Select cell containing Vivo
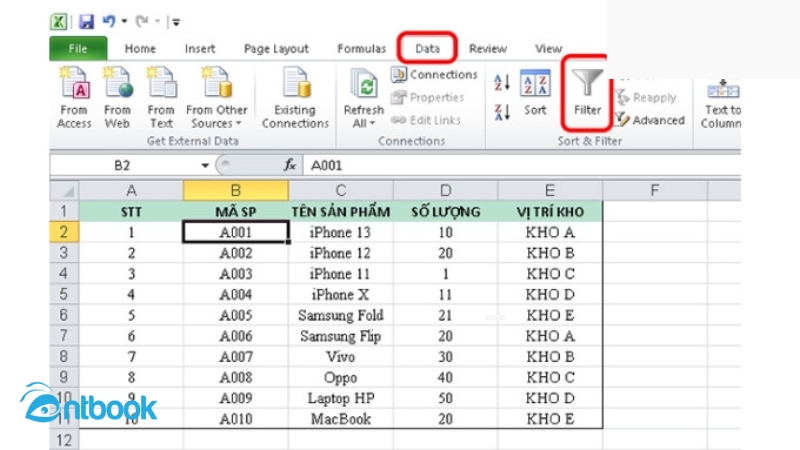 point(341,357)
